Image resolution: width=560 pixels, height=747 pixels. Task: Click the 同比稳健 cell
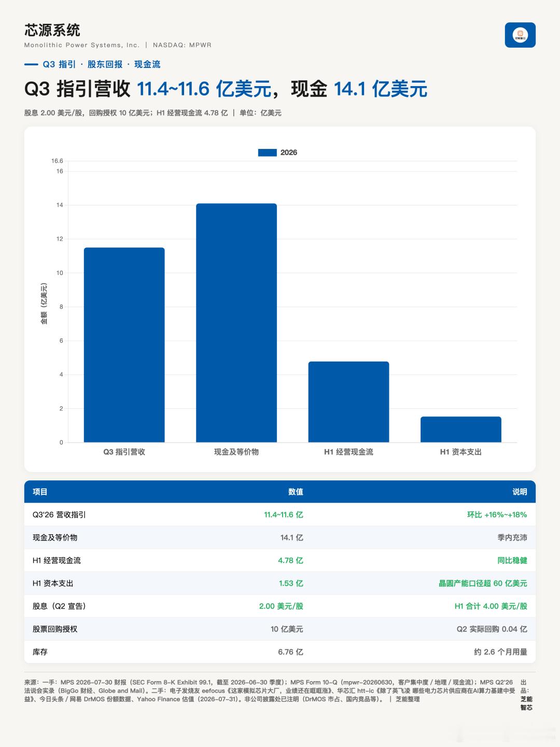(512, 560)
